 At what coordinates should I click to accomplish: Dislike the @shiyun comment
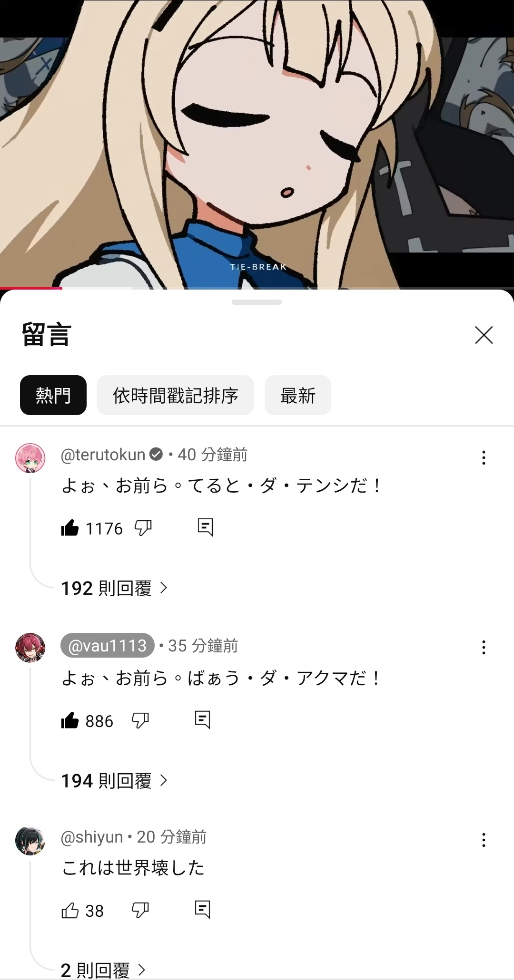(x=140, y=910)
